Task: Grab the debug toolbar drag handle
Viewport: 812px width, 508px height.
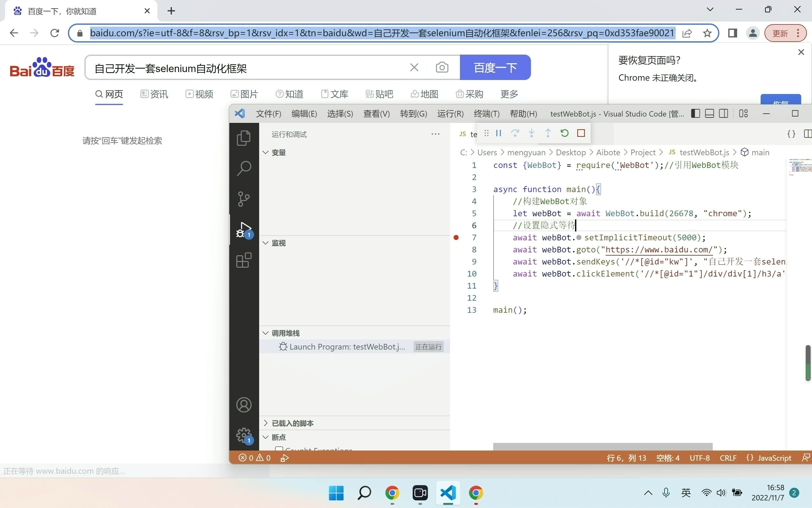Action: [x=487, y=133]
